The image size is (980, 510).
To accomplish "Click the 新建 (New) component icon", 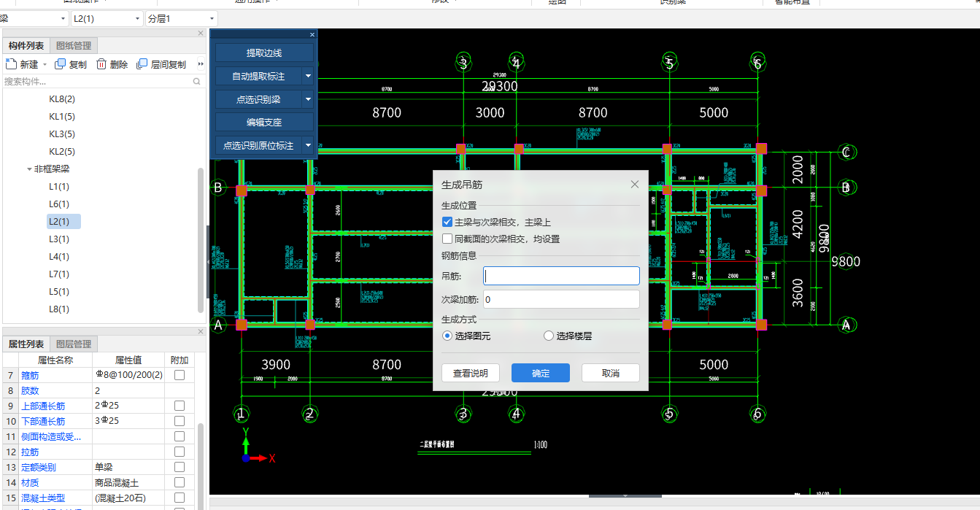I will (11, 64).
